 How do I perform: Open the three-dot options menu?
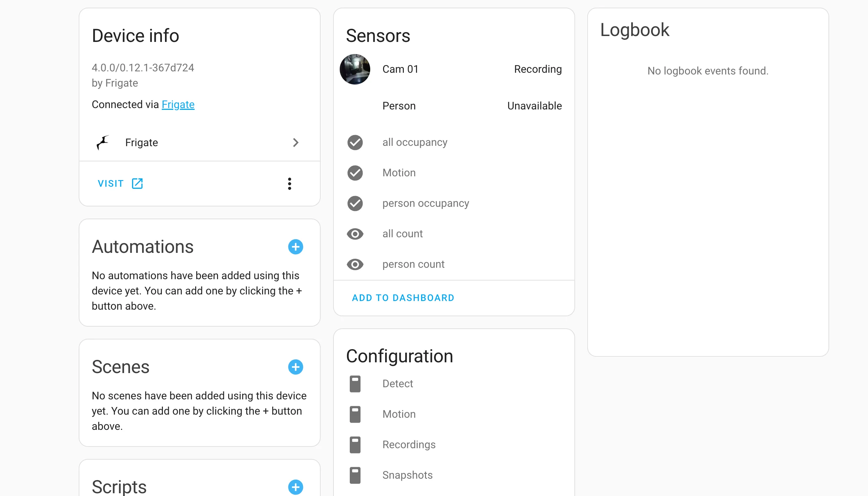pos(290,183)
